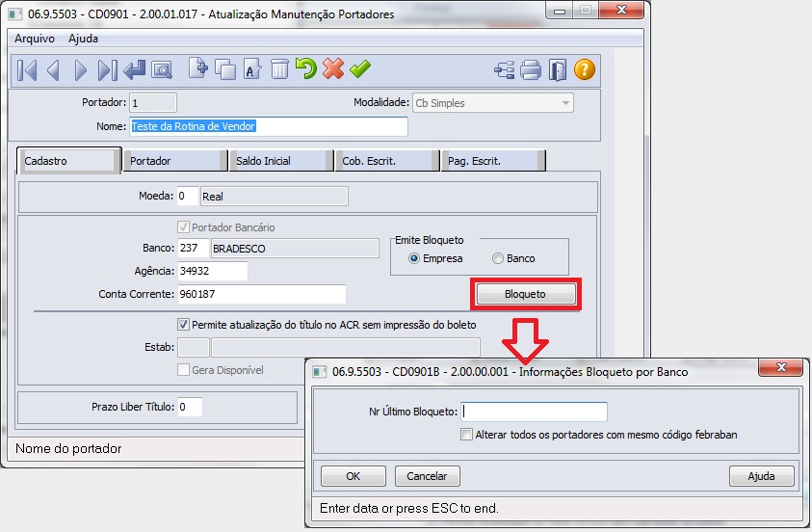Click the modify record icon
The width and height of the screenshot is (812, 532).
pos(252,69)
